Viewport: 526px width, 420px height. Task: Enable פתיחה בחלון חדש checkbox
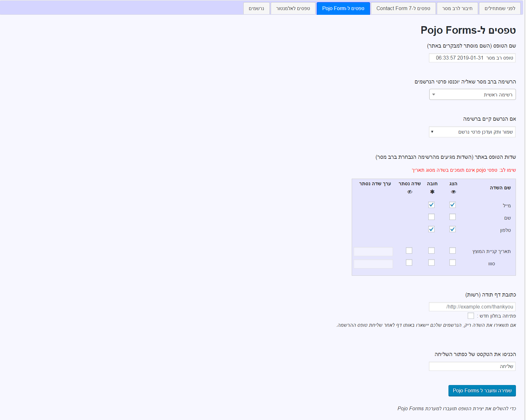(471, 316)
